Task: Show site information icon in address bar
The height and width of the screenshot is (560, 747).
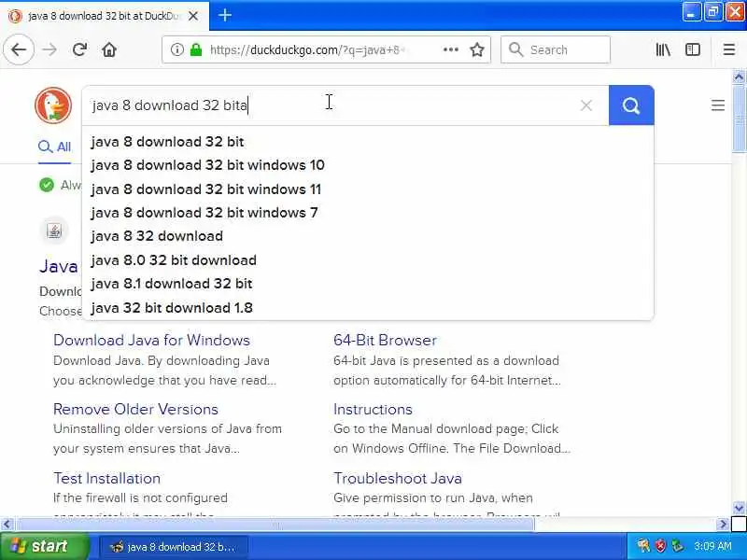Action: [176, 49]
